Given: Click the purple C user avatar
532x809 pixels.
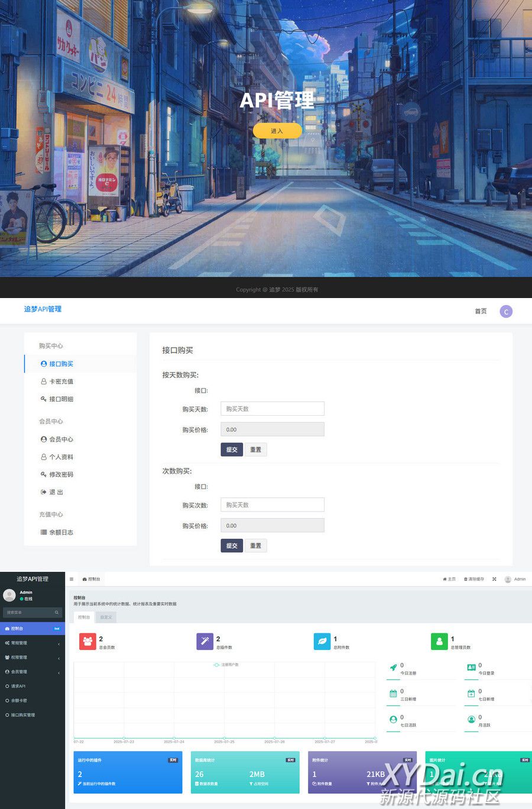Looking at the screenshot, I should coord(506,312).
